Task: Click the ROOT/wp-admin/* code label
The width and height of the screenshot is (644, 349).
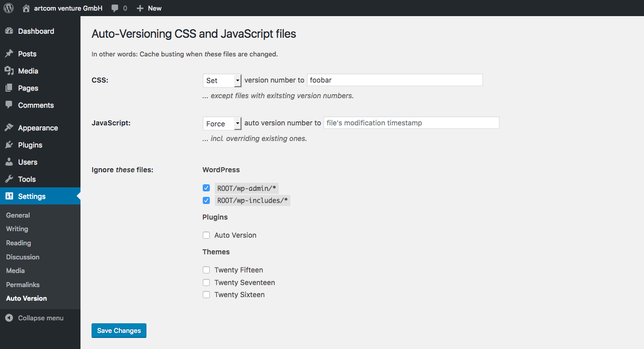Action: point(247,188)
